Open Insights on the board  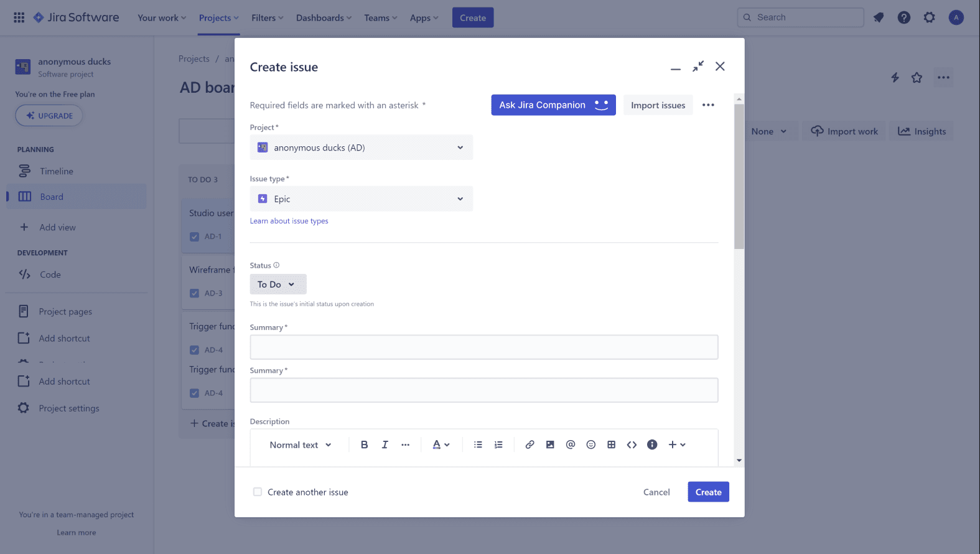[x=922, y=131]
